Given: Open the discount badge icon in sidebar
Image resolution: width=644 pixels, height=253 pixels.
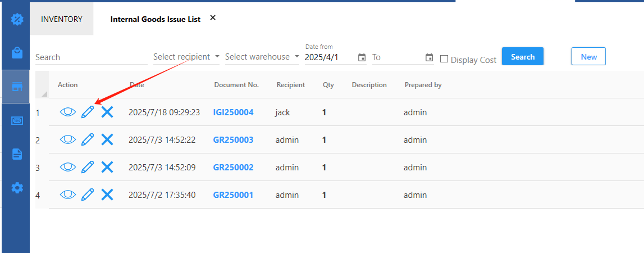Looking at the screenshot, I should (x=17, y=19).
